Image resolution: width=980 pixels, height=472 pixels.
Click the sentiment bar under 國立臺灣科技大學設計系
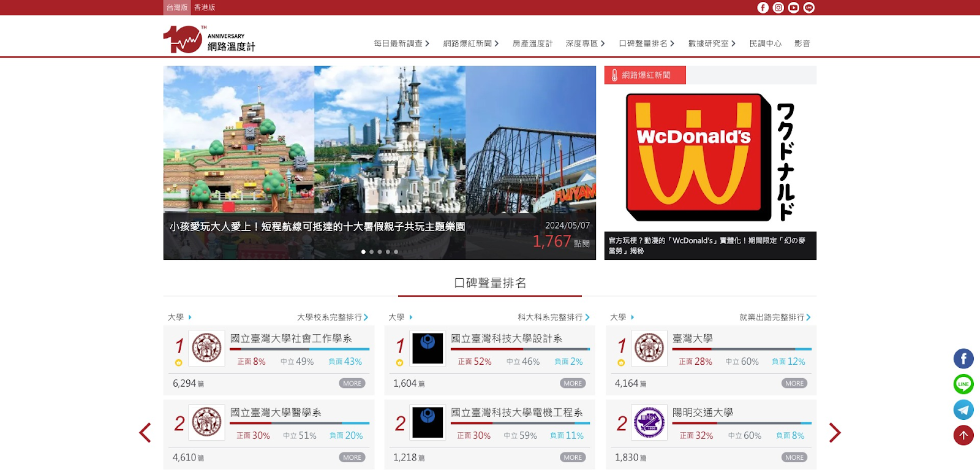point(520,349)
